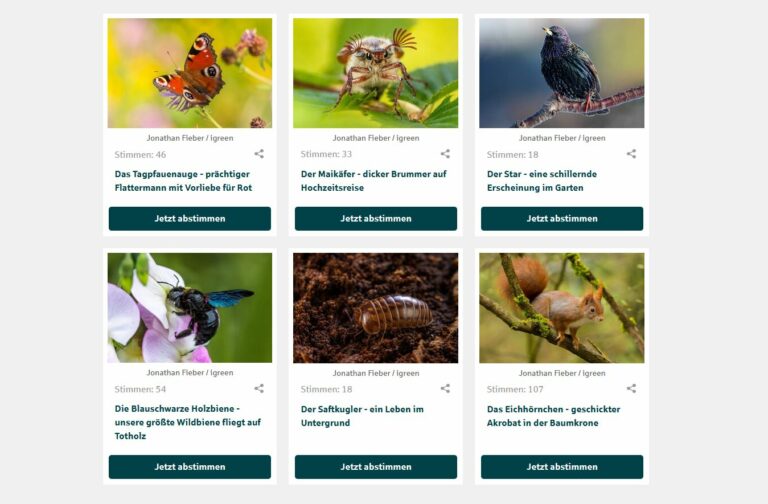The image size is (768, 504).
Task: Click share icon for Blauschwarze Holzbiene
Action: (259, 388)
